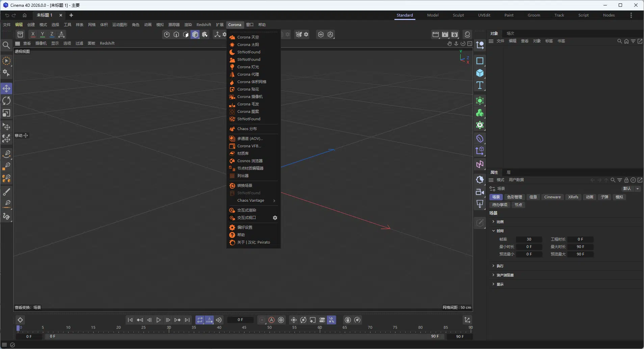The height and width of the screenshot is (349, 644).
Task: Click the timeline current frame field 0 F
Action: tap(240, 320)
